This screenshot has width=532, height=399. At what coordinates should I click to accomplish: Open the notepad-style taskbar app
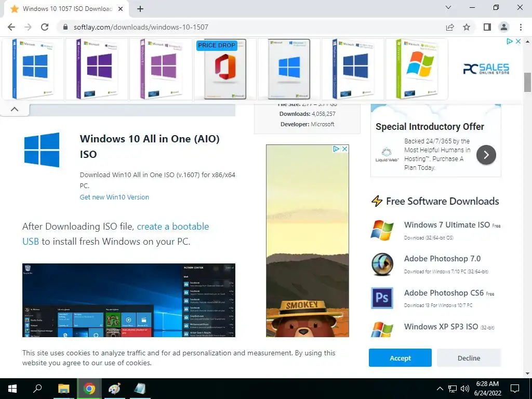coord(140,389)
